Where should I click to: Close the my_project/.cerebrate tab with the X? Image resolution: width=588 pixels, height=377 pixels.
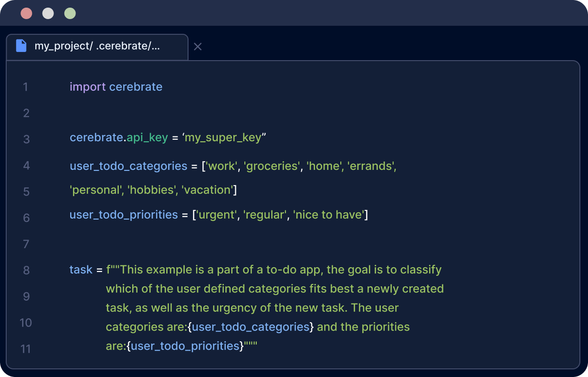coord(198,47)
